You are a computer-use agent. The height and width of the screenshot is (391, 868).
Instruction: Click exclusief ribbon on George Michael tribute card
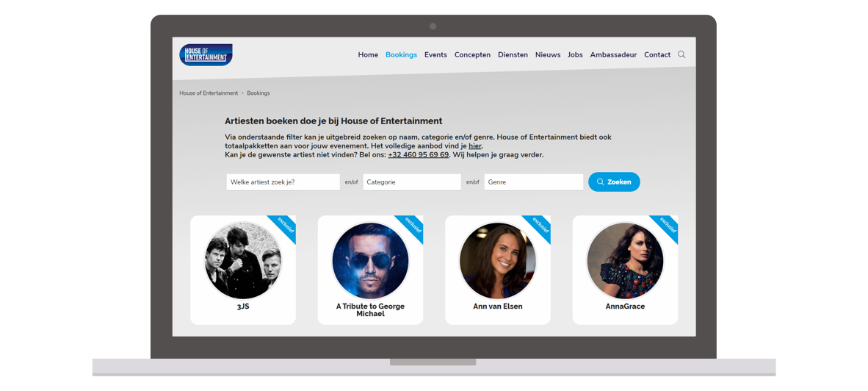tap(413, 226)
